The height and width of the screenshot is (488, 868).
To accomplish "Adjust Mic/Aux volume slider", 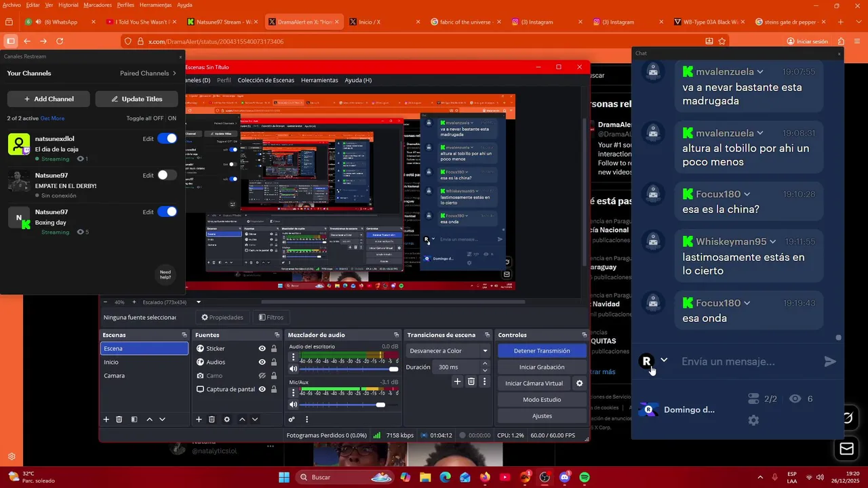I will [x=349, y=405].
